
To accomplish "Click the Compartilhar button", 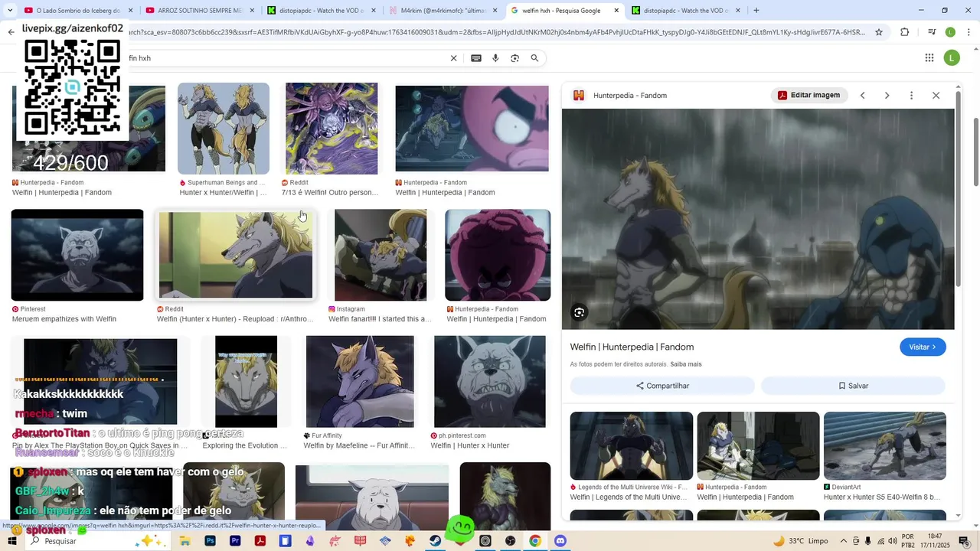I will 662,386.
